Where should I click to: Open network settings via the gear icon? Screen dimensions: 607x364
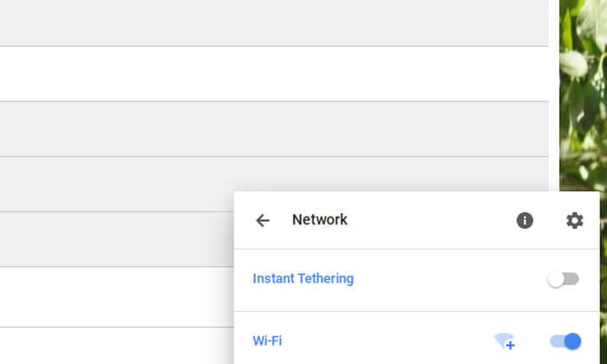(x=575, y=220)
